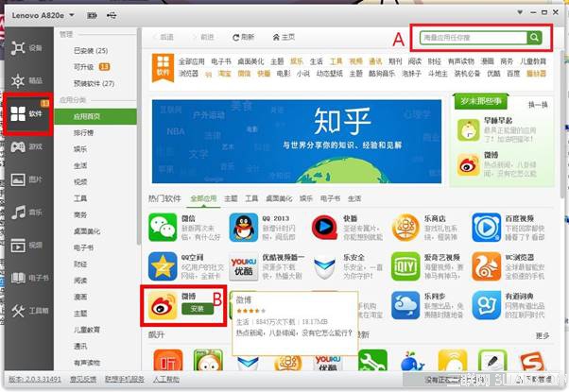Switch to 娱乐 tab under 热门软件
This screenshot has height=392, width=569.
[x=306, y=198]
